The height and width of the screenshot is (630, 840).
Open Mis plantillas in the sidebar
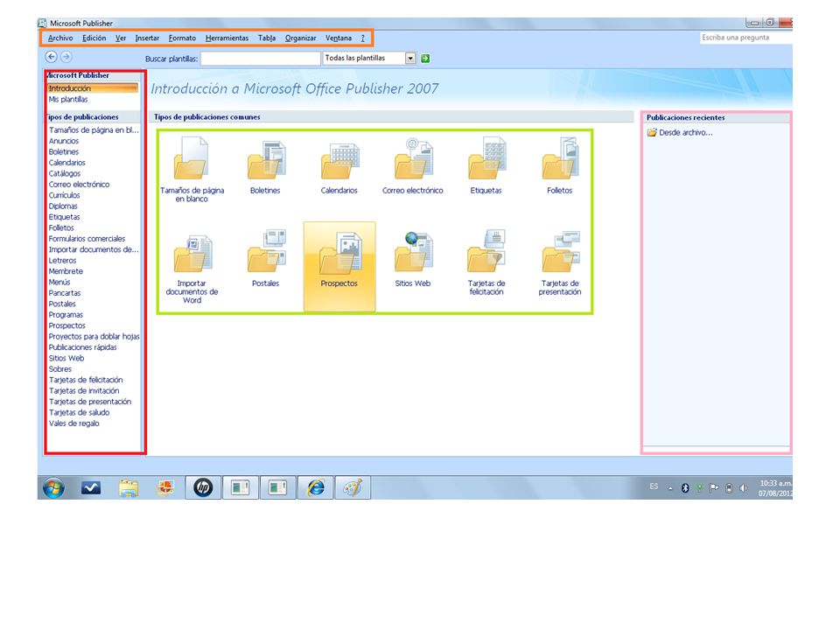coord(68,100)
